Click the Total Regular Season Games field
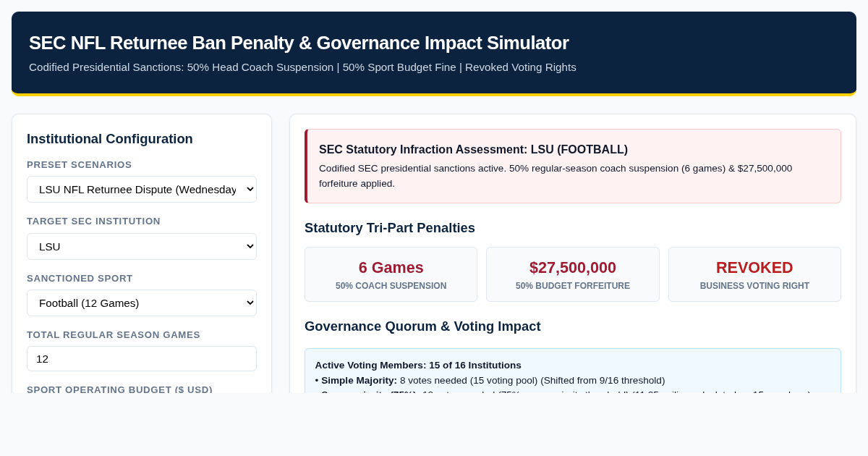This screenshot has width=868, height=456. click(142, 358)
